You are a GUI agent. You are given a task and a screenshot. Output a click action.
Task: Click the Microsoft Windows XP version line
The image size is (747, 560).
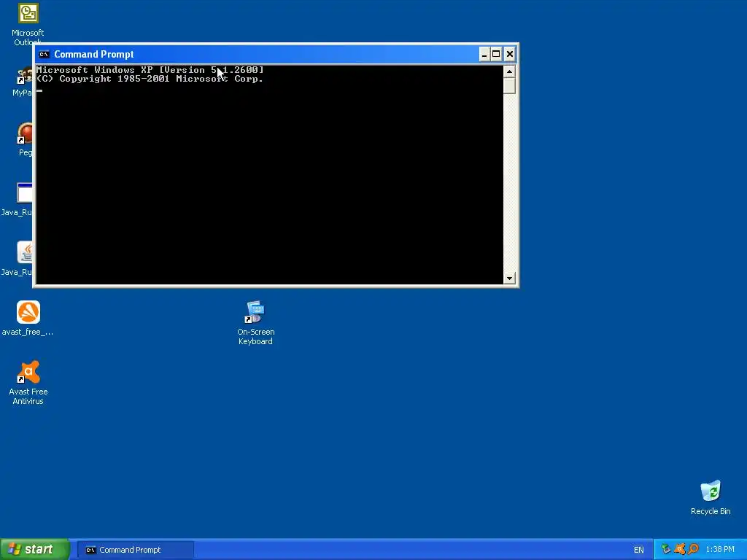150,70
